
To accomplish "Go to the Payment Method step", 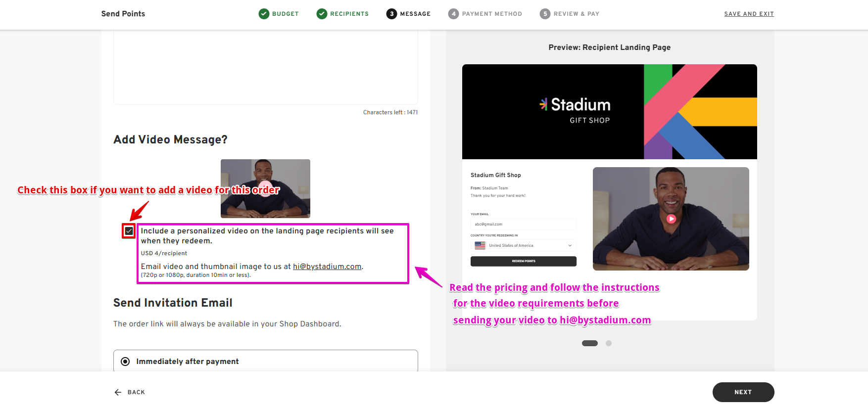I will point(492,14).
